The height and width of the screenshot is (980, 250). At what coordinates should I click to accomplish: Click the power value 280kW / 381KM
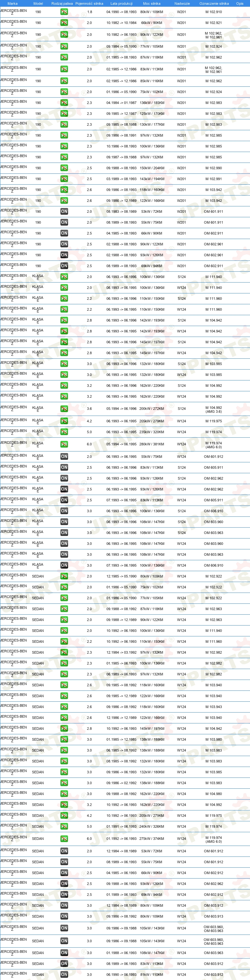pos(152,444)
